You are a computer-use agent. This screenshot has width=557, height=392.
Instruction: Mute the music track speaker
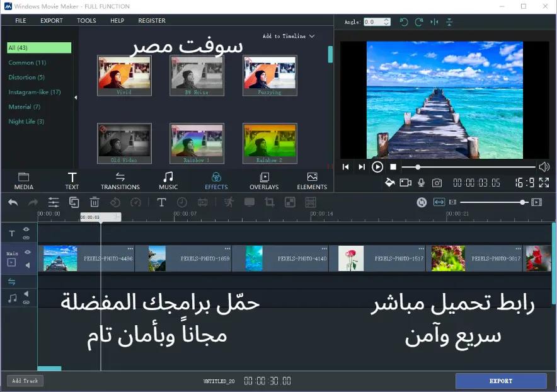pyautogui.click(x=26, y=294)
